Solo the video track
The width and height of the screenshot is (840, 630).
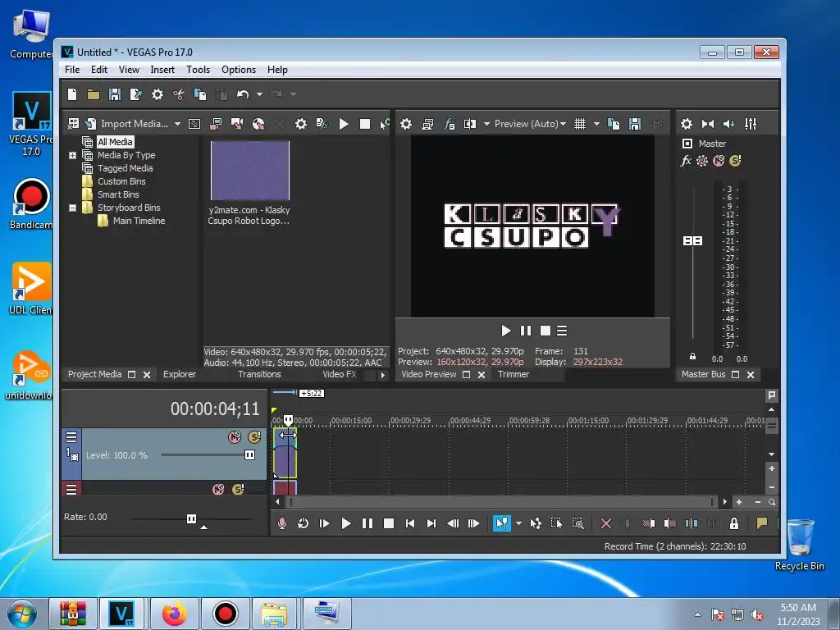click(254, 437)
